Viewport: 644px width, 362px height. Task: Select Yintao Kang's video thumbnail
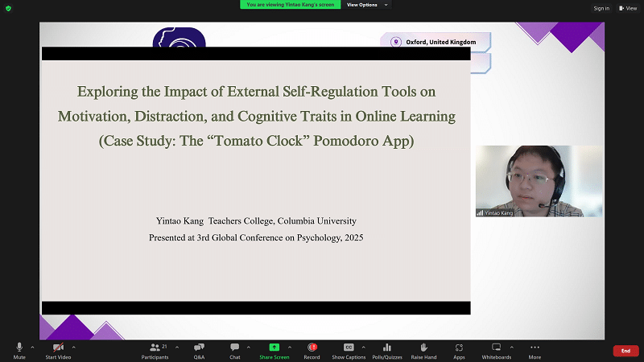(x=539, y=181)
